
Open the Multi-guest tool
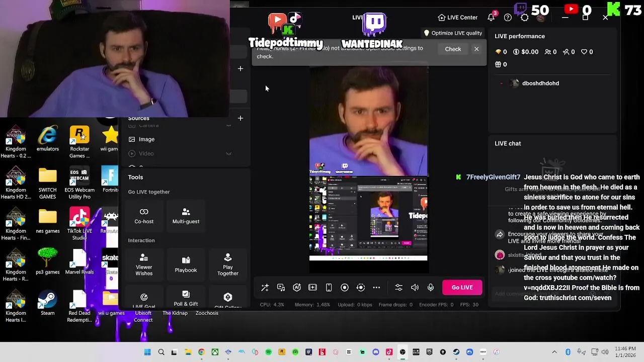coord(186,216)
